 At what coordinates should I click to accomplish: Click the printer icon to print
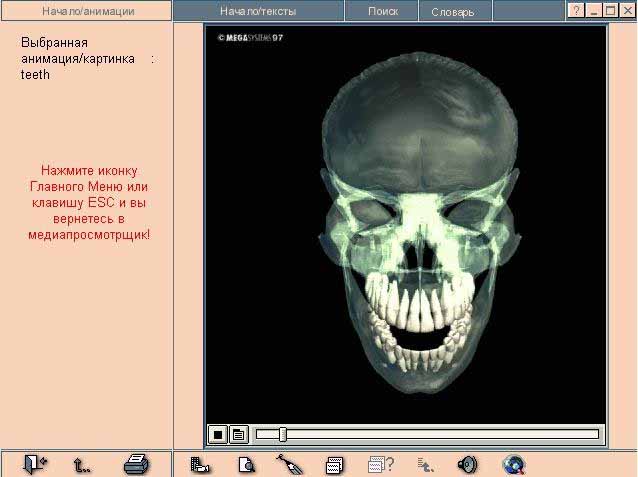tap(136, 464)
